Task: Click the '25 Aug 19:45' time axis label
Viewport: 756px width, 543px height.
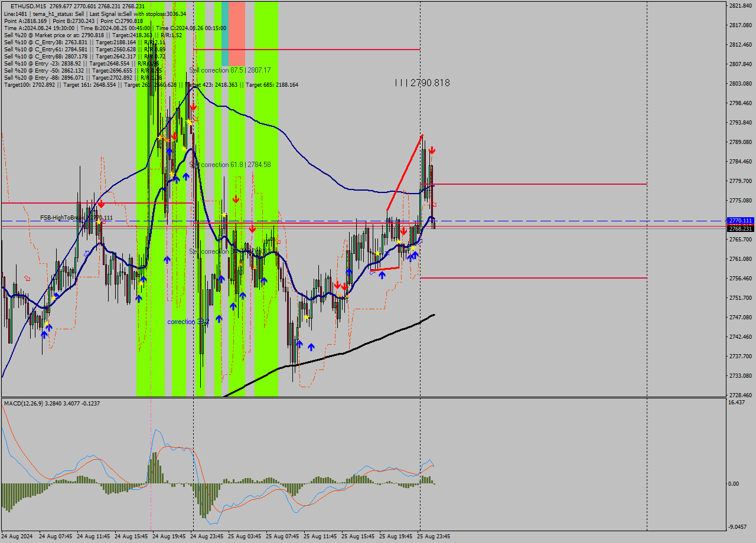Action: [x=396, y=537]
